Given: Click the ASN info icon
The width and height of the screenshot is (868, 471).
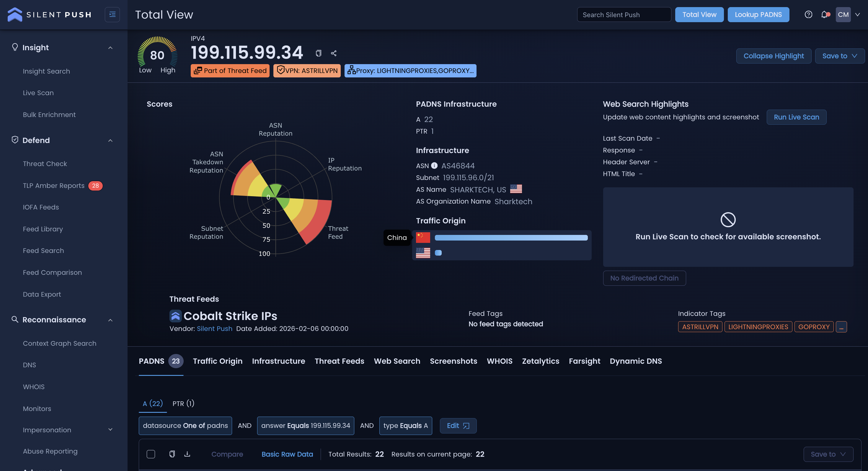Looking at the screenshot, I should coord(434,165).
